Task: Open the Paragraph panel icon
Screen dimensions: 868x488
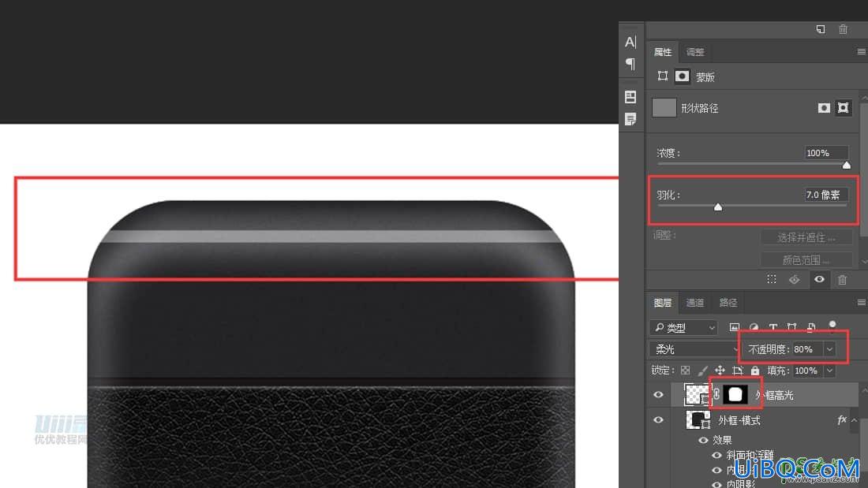Action: tap(630, 64)
